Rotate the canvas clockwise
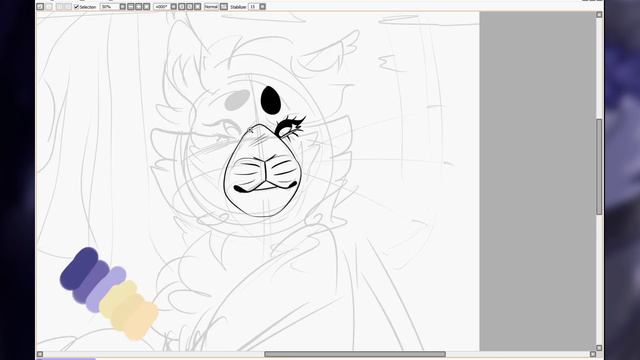This screenshot has width=640, height=360. click(189, 7)
